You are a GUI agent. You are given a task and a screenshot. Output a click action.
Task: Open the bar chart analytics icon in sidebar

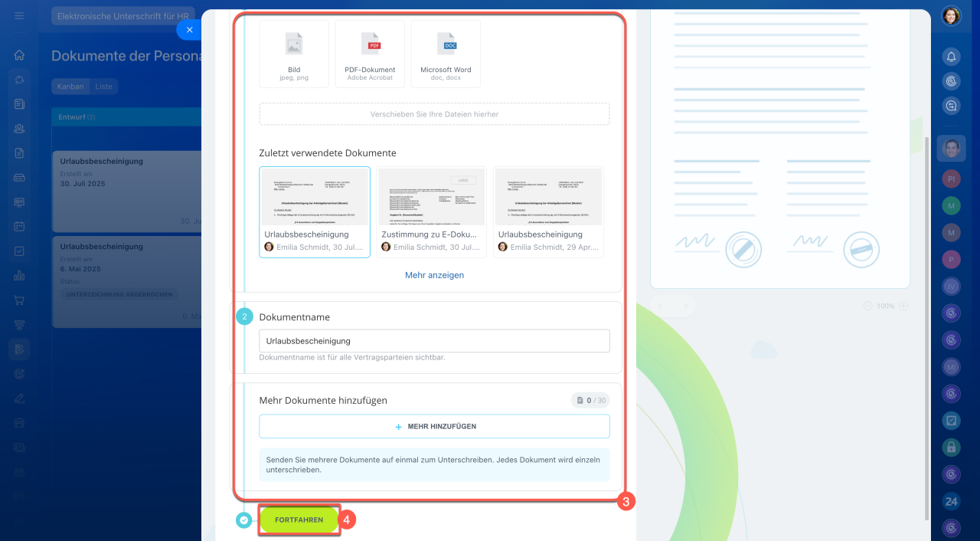pos(19,276)
